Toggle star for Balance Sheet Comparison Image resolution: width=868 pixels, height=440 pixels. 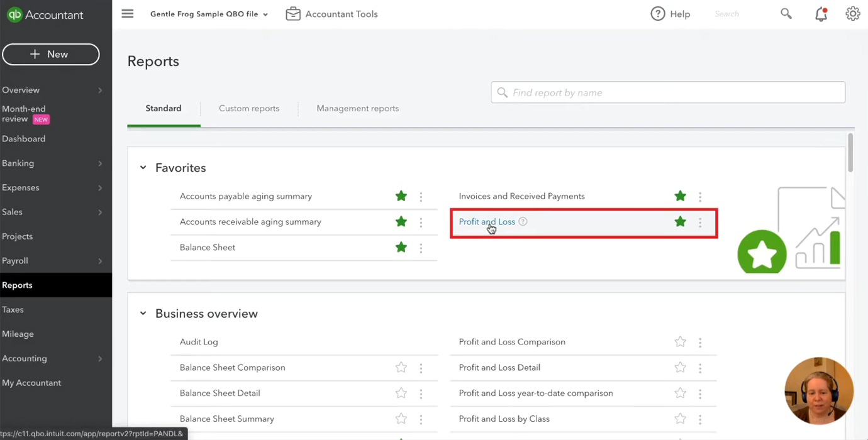[401, 368]
